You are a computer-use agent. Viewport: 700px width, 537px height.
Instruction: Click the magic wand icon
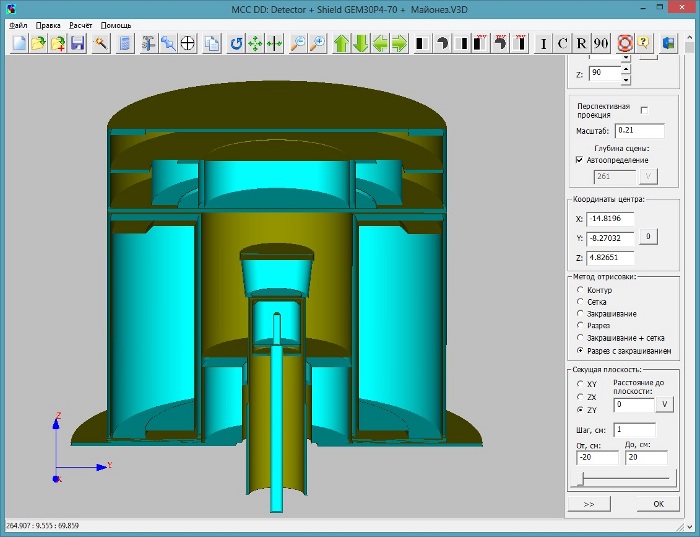click(x=101, y=43)
